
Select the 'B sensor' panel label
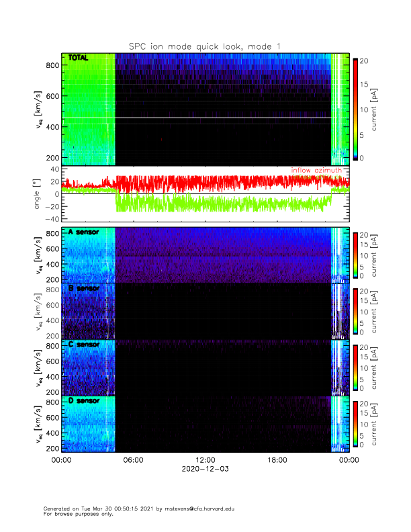tap(83, 288)
